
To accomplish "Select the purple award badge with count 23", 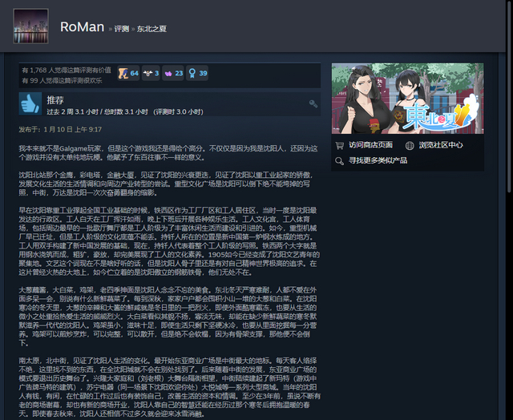I will tap(173, 73).
